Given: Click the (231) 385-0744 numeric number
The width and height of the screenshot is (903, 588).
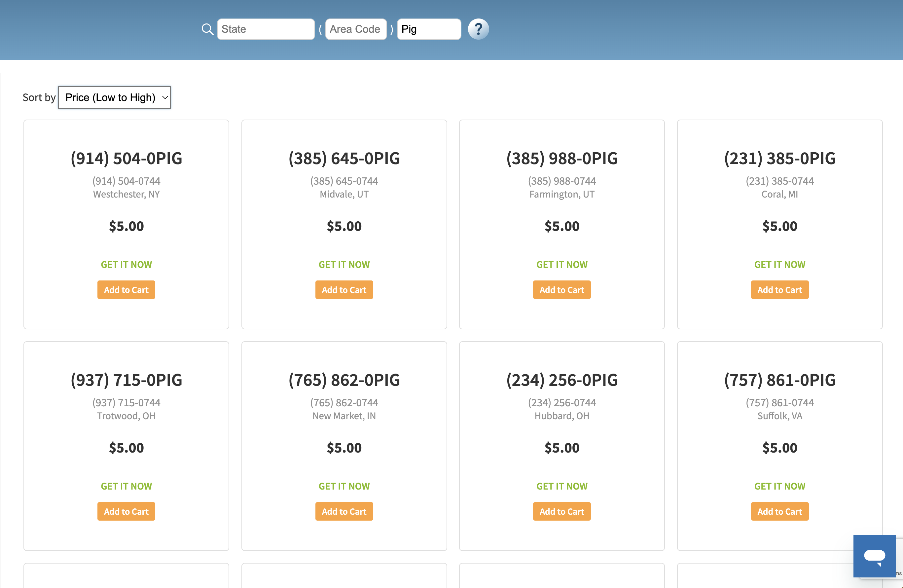Looking at the screenshot, I should click(x=780, y=181).
